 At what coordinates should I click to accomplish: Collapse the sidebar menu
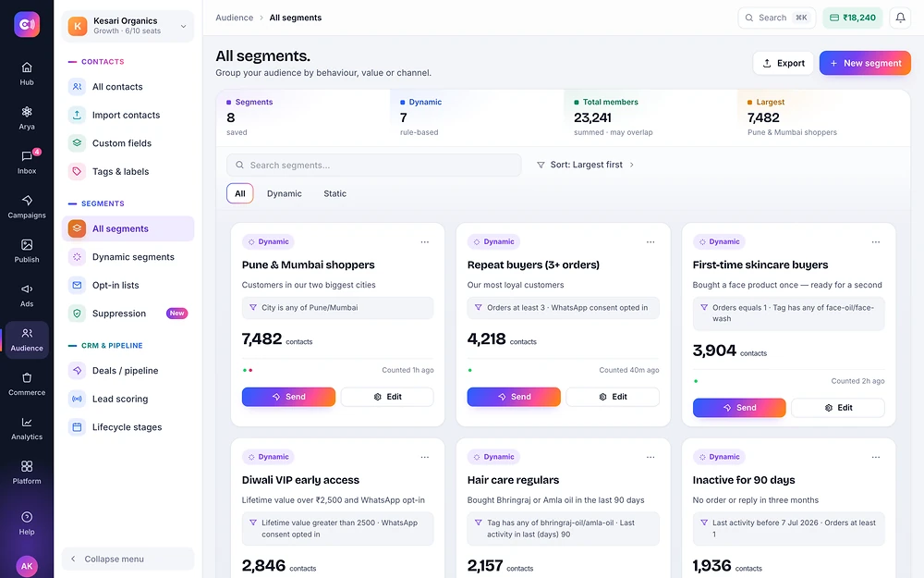click(x=128, y=559)
